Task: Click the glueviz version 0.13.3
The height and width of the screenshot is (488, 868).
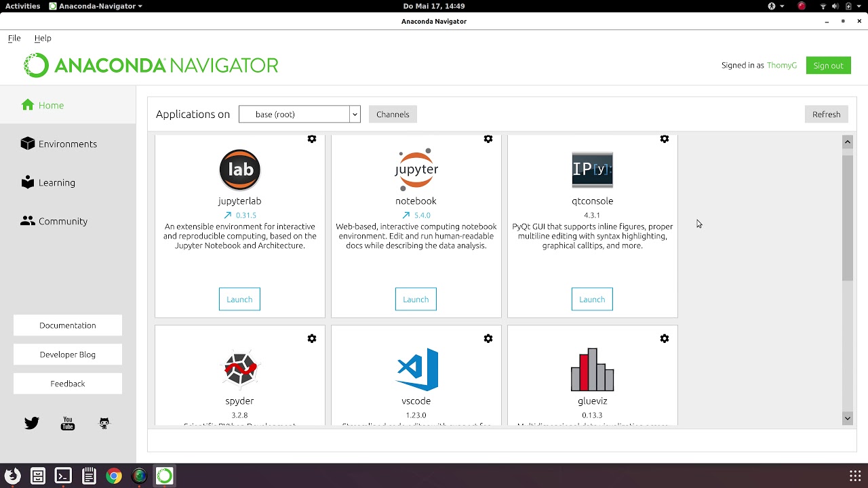Action: (x=592, y=415)
